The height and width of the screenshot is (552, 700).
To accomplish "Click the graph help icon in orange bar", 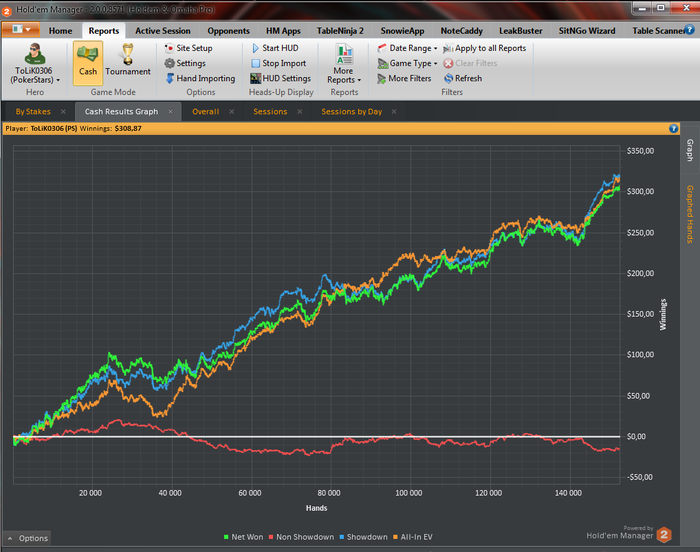I will 674,129.
